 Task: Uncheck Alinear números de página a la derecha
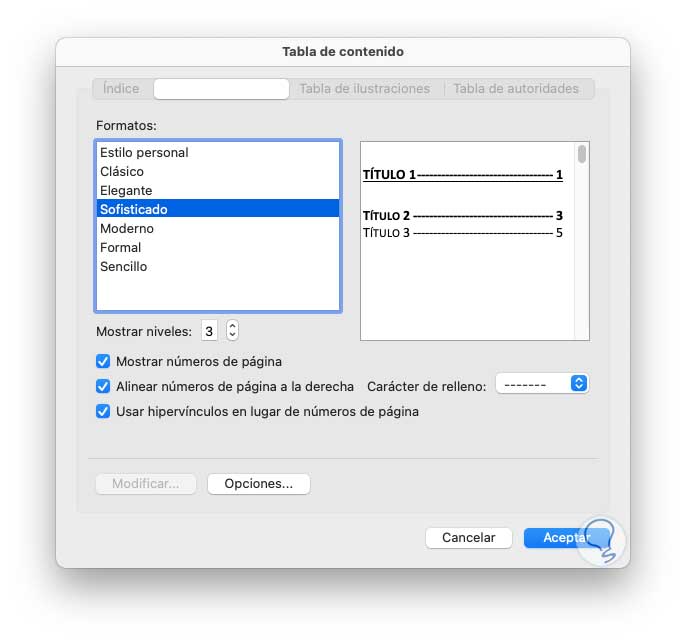coord(103,386)
